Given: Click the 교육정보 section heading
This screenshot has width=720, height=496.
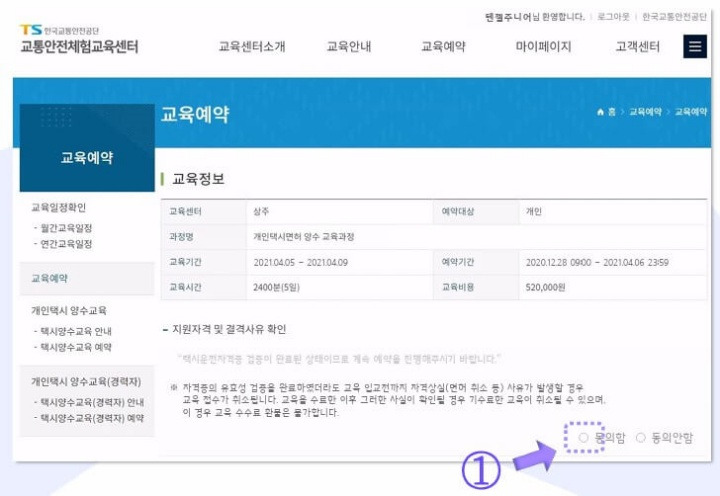Looking at the screenshot, I should point(198,179).
